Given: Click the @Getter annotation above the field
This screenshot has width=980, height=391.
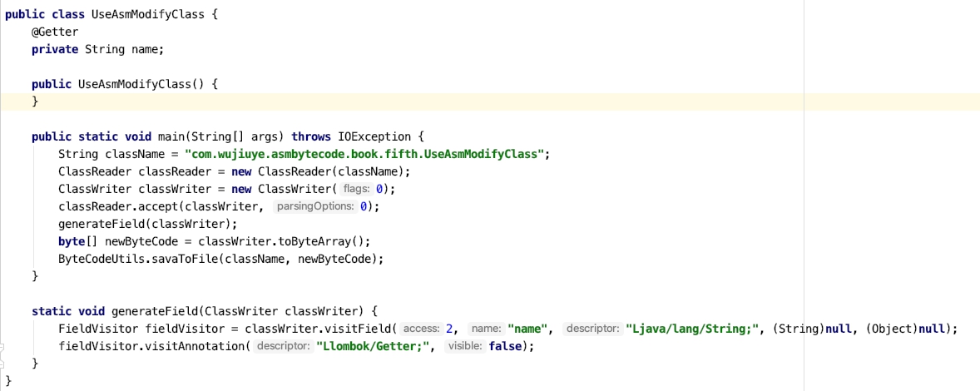Looking at the screenshot, I should point(55,32).
